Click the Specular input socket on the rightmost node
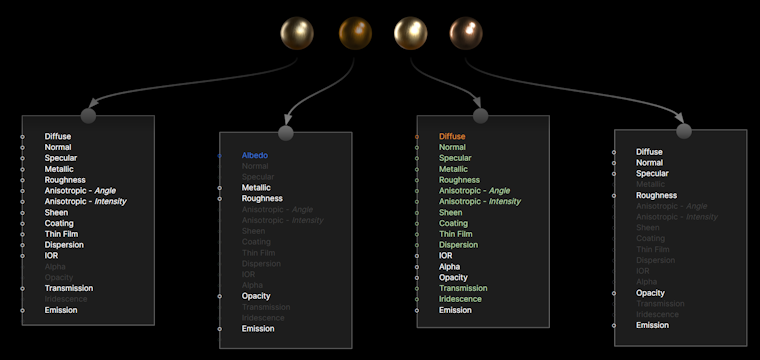Screen dimensions: 760x360 click(x=614, y=173)
